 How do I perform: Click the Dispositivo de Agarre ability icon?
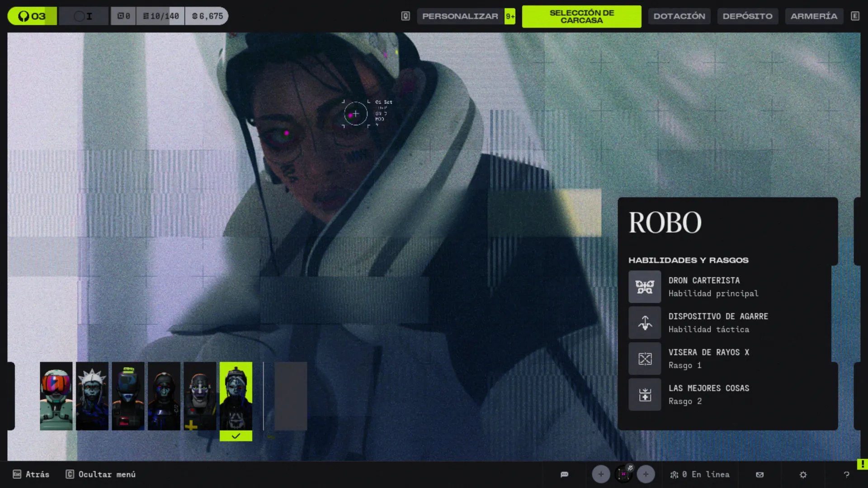645,323
